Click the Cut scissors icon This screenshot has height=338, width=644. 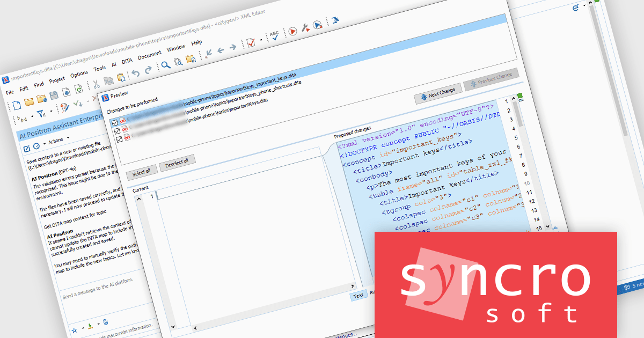pos(96,84)
